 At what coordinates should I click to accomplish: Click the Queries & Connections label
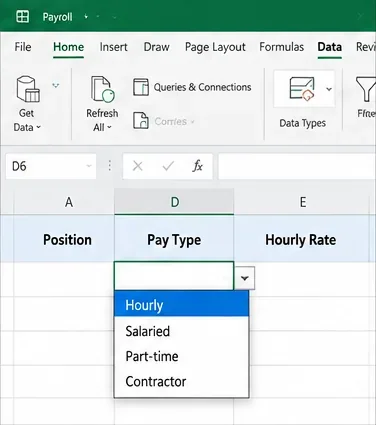[202, 87]
